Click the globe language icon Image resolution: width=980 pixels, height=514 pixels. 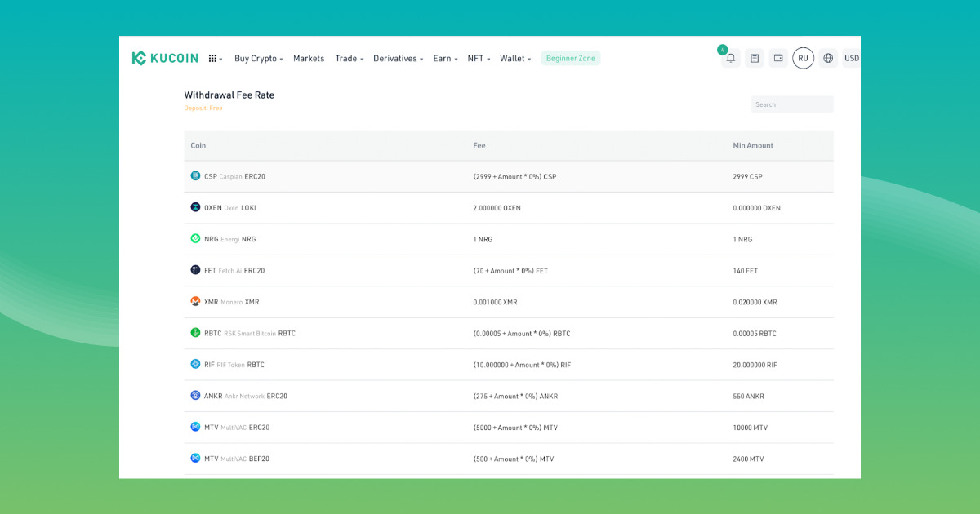pos(828,58)
